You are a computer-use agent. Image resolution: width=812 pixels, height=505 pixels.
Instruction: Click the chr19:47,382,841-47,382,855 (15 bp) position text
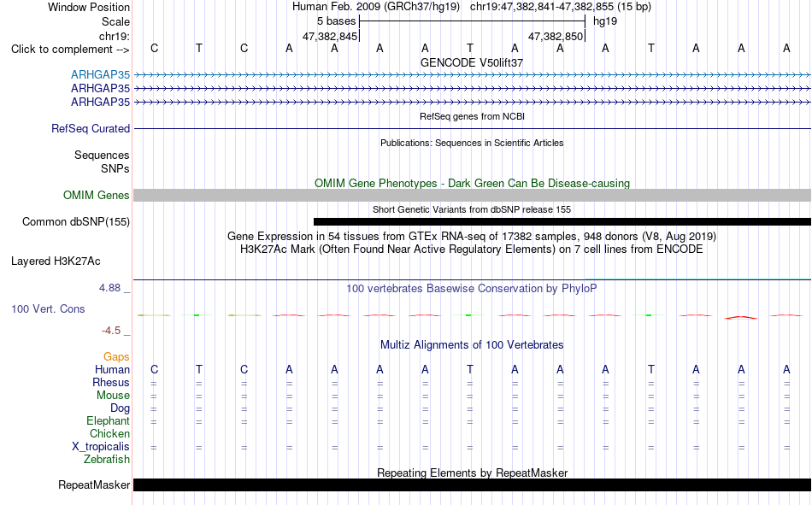561,7
